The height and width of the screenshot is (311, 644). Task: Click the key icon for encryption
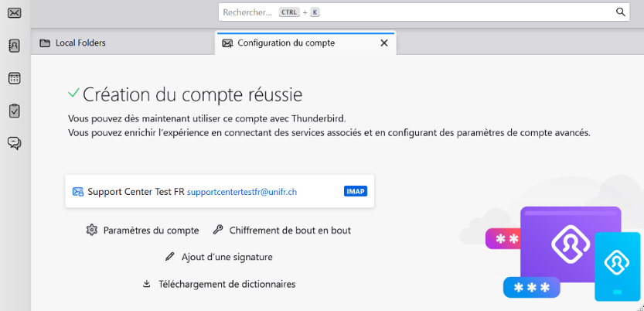click(218, 231)
